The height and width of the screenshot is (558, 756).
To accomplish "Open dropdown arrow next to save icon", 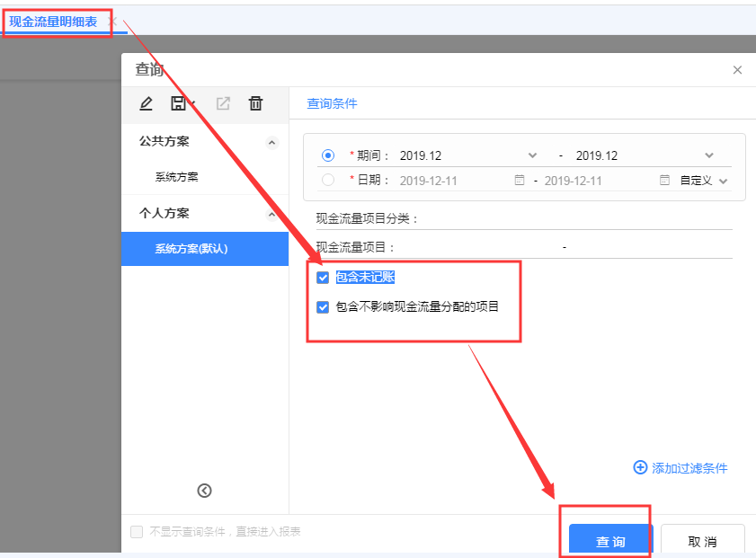I will tap(193, 103).
